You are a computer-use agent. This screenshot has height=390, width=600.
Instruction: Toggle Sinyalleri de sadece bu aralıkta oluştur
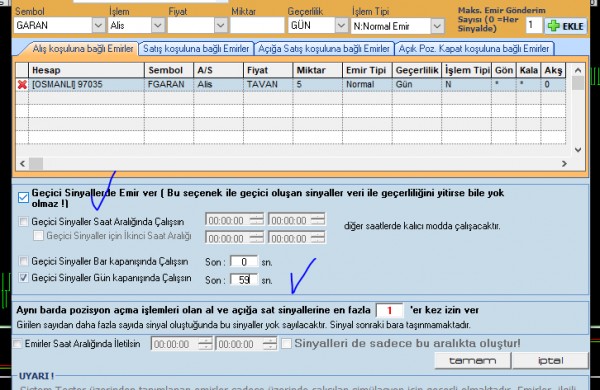[286, 343]
